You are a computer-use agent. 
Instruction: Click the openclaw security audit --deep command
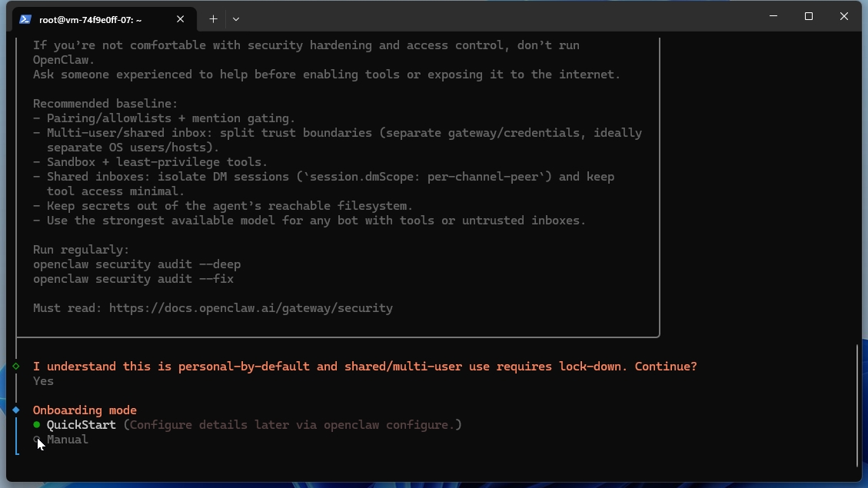pyautogui.click(x=136, y=264)
